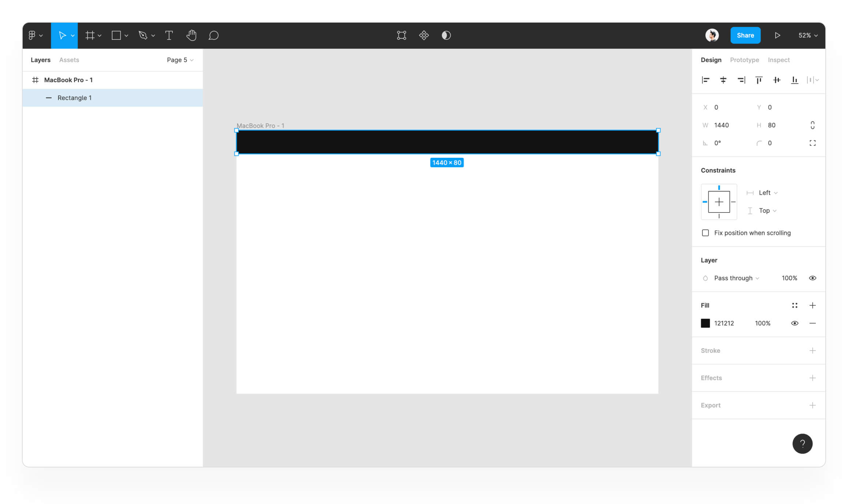
Task: Open the Page 5 dropdown
Action: [180, 60]
